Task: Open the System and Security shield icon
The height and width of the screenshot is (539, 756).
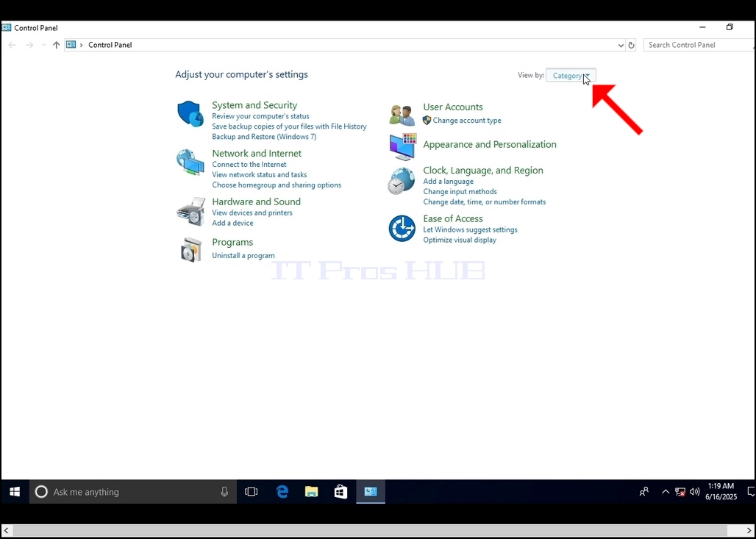Action: coord(190,114)
